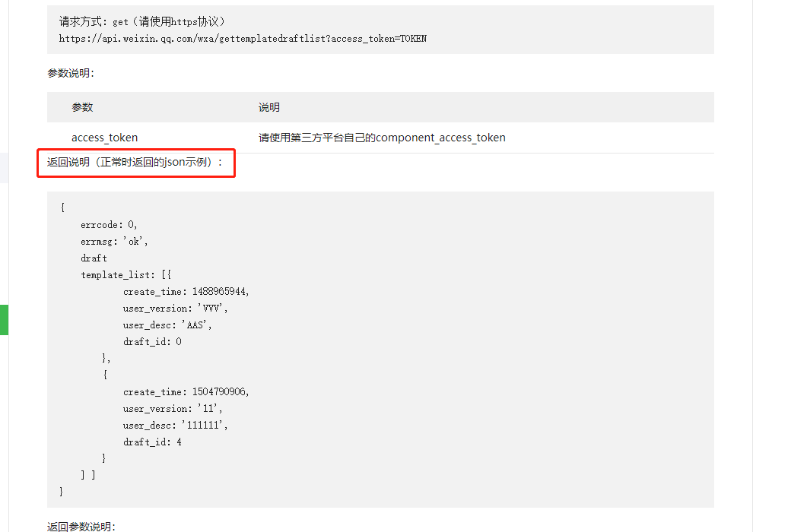
Task: Click the user_desc: 'AAS' line
Action: pyautogui.click(x=167, y=325)
